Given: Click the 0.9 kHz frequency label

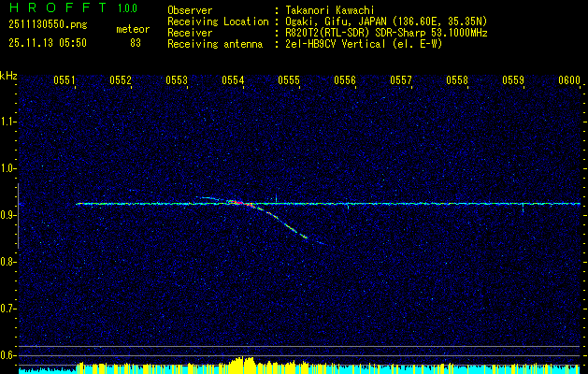Looking at the screenshot, I should (x=8, y=215).
